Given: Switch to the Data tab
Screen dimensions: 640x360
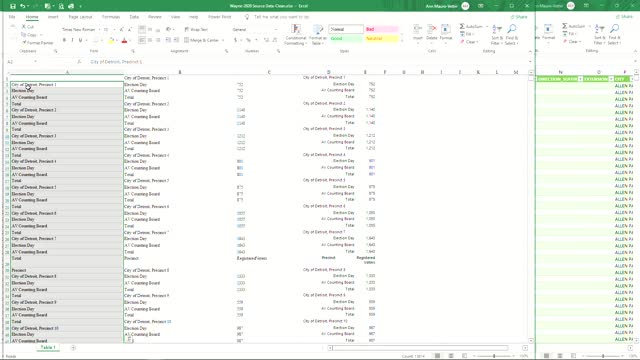Looking at the screenshot, I should coord(134,17).
